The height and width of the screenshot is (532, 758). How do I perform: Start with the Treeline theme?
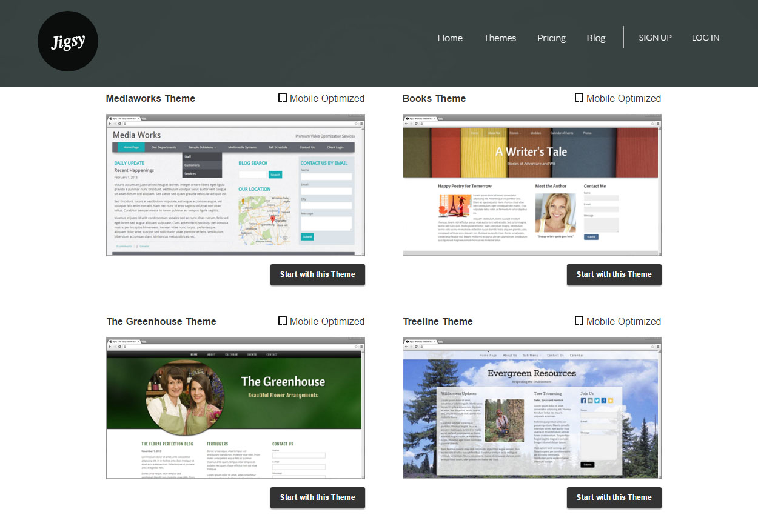click(x=614, y=497)
